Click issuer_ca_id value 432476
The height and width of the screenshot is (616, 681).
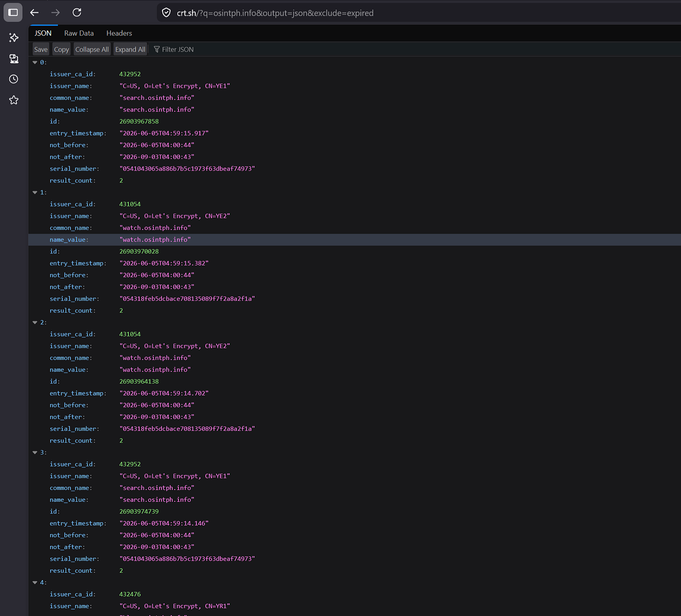[x=130, y=594]
